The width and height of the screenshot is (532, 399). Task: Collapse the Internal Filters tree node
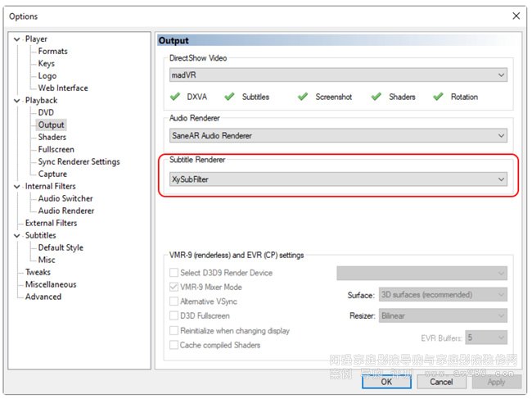17,187
